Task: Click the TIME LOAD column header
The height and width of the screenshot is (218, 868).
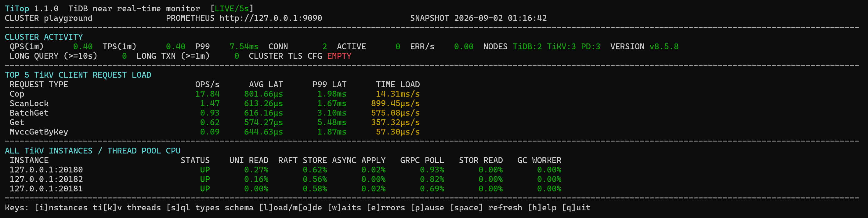Action: point(398,84)
